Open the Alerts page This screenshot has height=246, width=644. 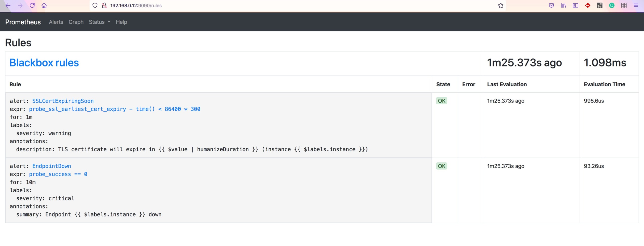[x=56, y=22]
